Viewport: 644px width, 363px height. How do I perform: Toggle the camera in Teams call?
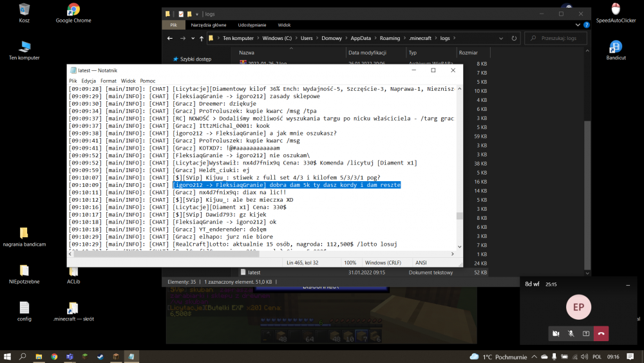(556, 333)
